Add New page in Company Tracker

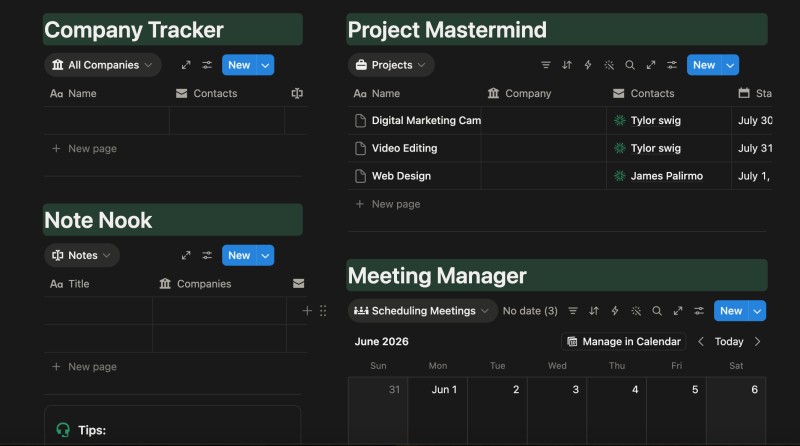point(85,148)
